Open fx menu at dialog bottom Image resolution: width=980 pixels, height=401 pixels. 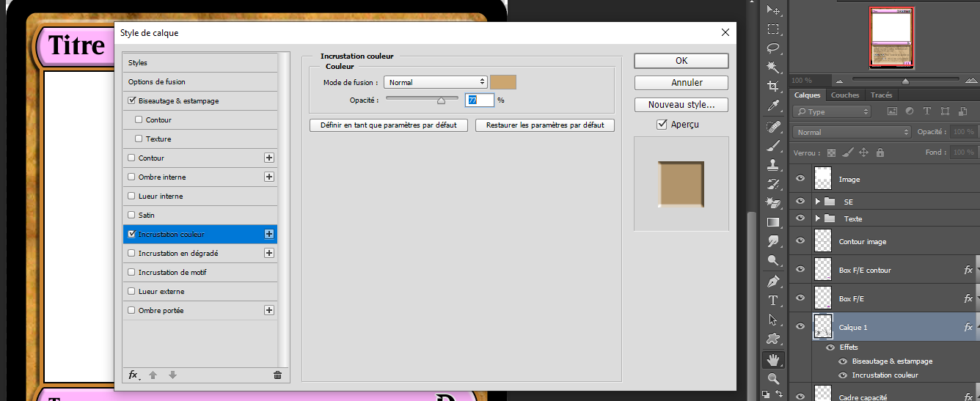134,375
